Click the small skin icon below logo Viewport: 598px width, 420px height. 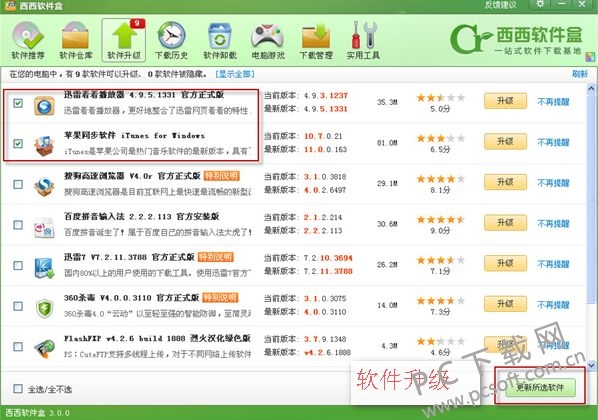pos(590,57)
